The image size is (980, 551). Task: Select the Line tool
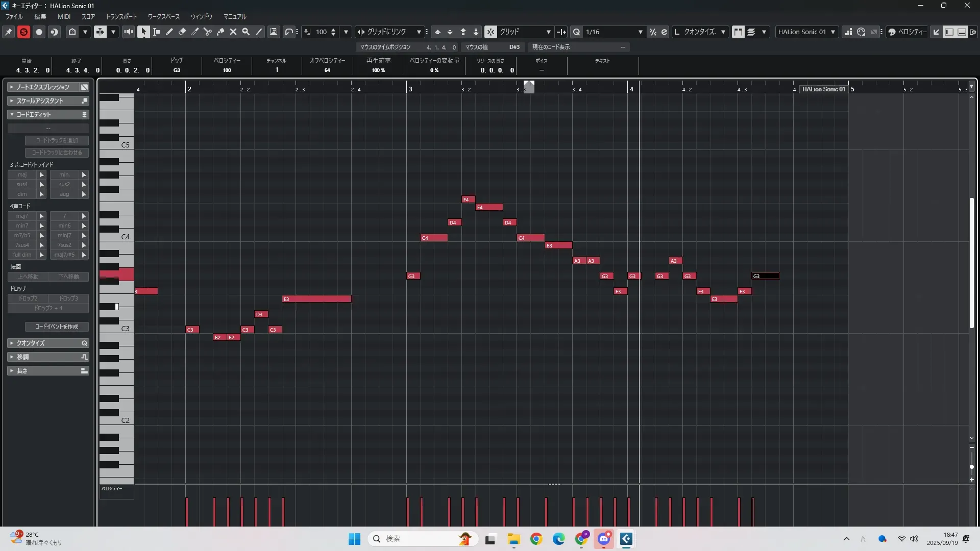click(x=259, y=32)
